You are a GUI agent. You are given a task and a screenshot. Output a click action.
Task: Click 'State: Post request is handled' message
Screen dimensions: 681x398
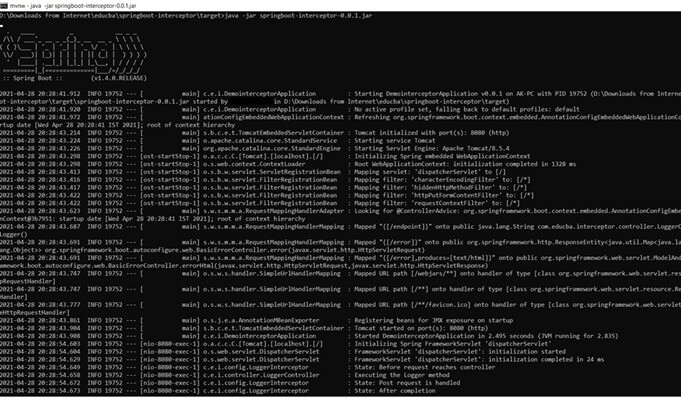click(x=407, y=383)
